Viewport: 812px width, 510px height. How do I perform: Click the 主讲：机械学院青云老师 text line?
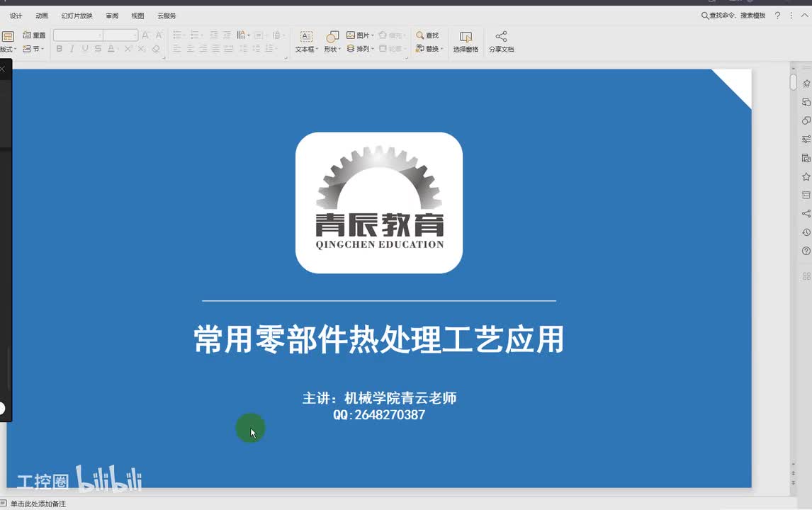point(379,397)
